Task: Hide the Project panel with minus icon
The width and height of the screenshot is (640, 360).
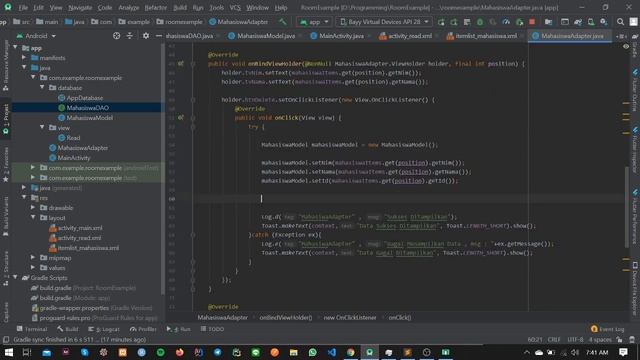Action: click(x=158, y=36)
